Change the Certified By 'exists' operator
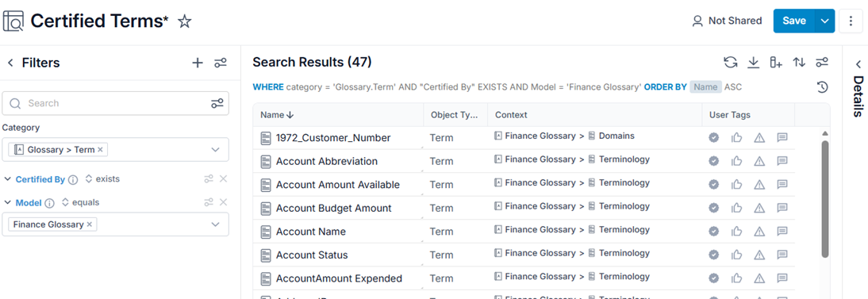The width and height of the screenshot is (868, 299). pos(102,179)
